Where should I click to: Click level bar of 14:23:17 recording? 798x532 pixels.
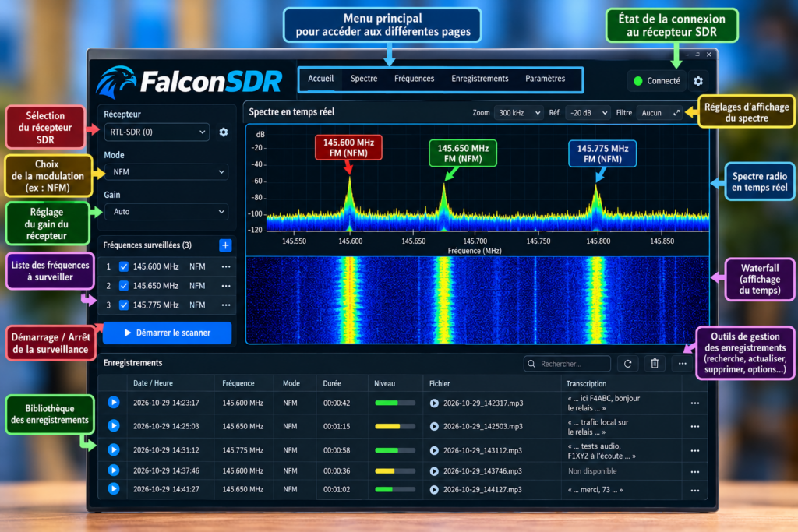395,403
